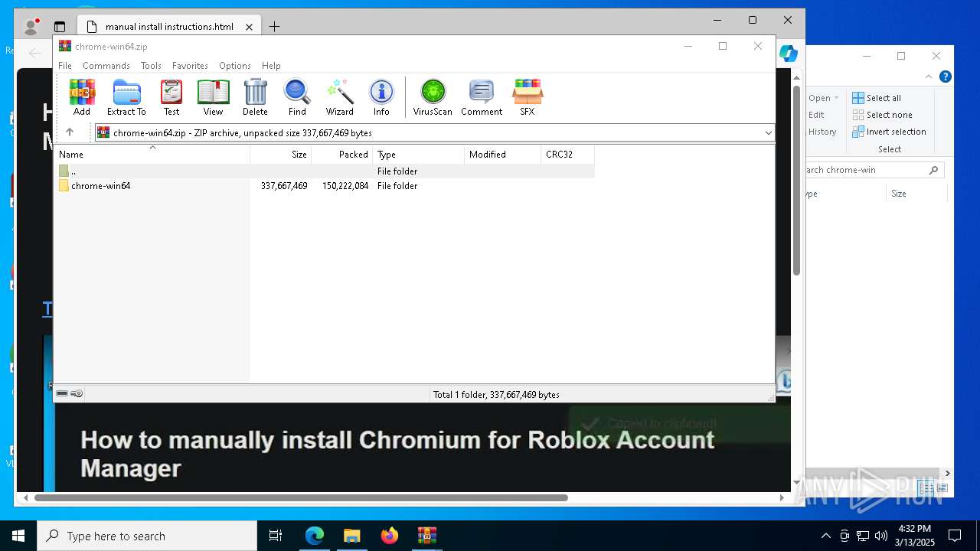The image size is (980, 551).
Task: Click the Explorer search chrome-win box
Action: (x=874, y=170)
